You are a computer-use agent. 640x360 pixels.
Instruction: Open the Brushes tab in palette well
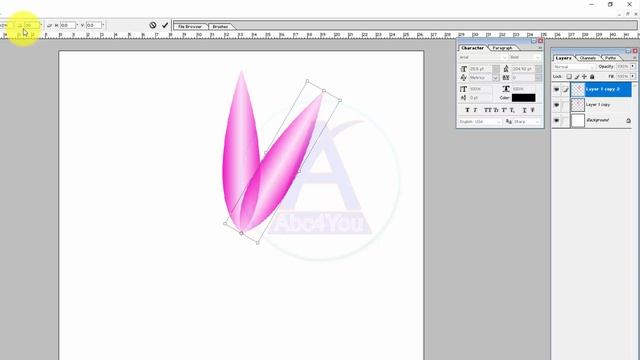[220, 26]
